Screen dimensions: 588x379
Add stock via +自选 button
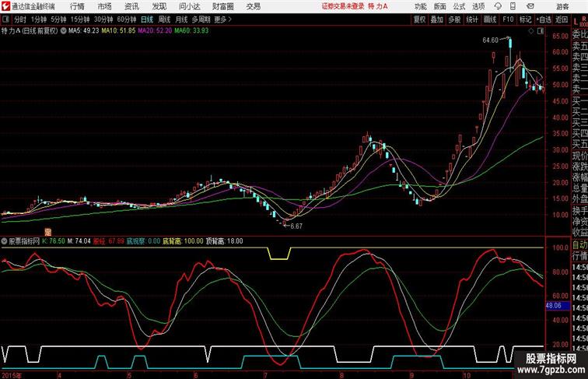pos(544,19)
